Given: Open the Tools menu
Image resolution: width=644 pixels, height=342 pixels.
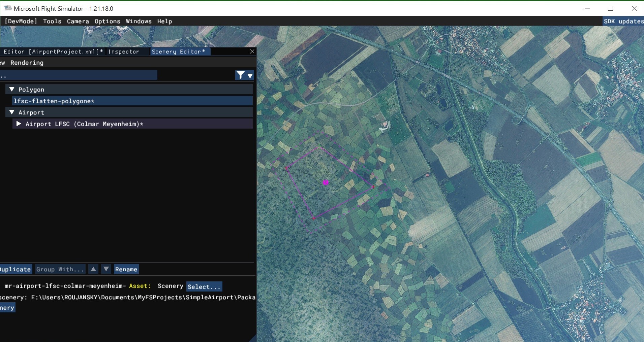Looking at the screenshot, I should 52,21.
